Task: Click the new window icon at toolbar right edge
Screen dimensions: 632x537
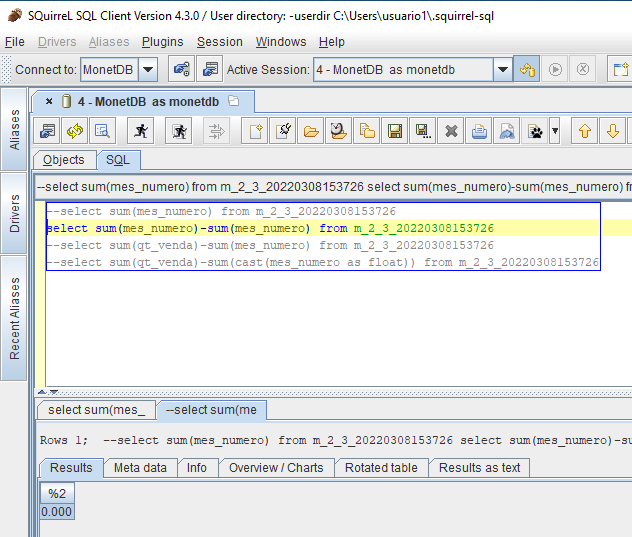Action: pyautogui.click(x=620, y=69)
